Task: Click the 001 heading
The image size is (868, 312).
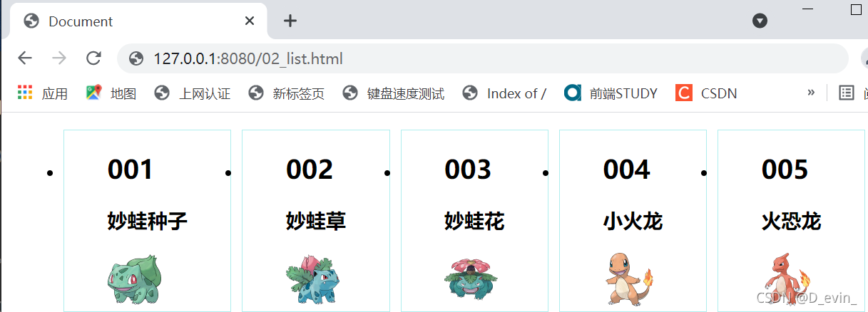Action: click(131, 170)
